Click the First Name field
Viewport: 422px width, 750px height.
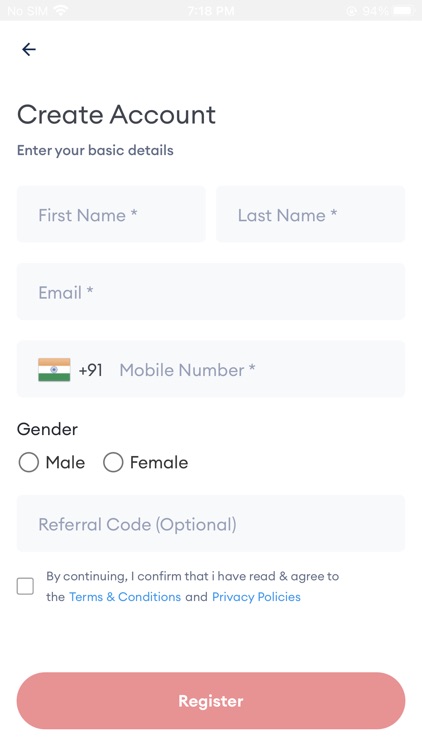point(111,214)
